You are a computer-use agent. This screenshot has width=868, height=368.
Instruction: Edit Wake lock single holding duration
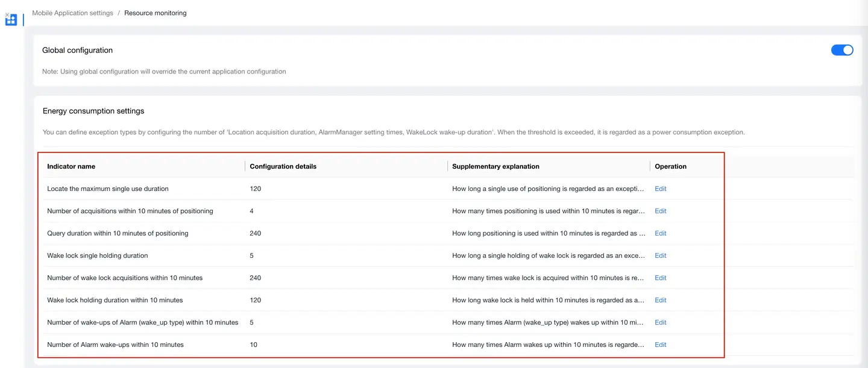[x=660, y=255]
